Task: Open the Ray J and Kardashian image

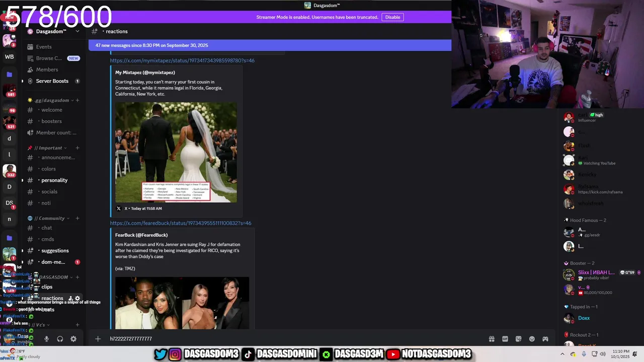Action: 182,303
